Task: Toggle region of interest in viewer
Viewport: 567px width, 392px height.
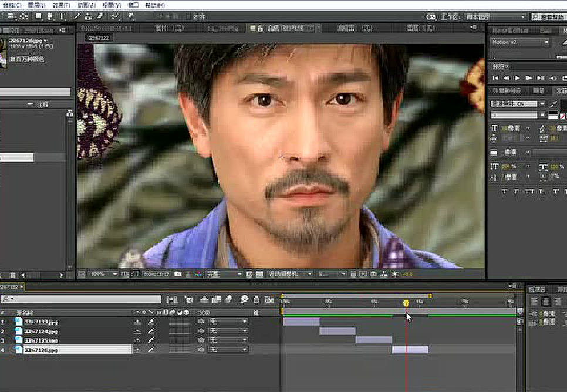Action: (249, 275)
